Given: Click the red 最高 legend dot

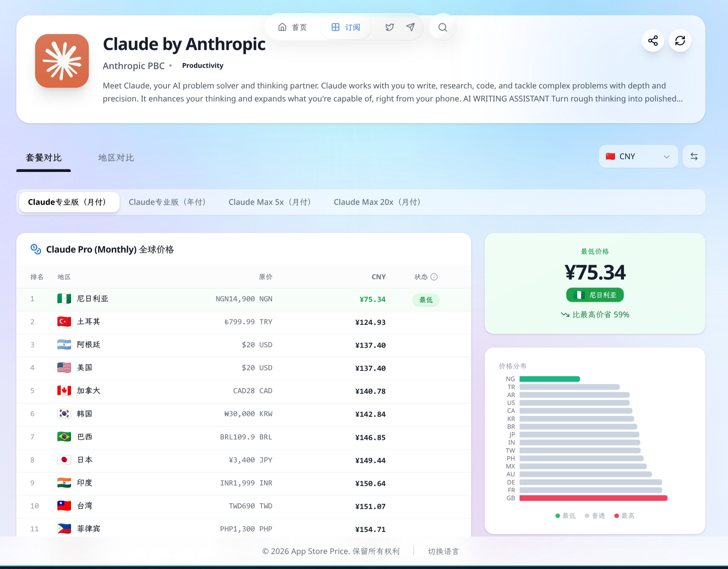Looking at the screenshot, I should [617, 516].
